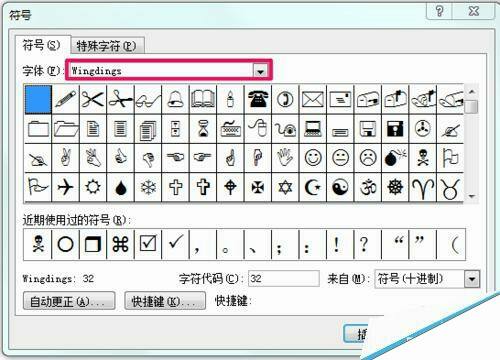This screenshot has width=500, height=360.
Task: Choose the closed folder symbol
Action: (x=38, y=129)
